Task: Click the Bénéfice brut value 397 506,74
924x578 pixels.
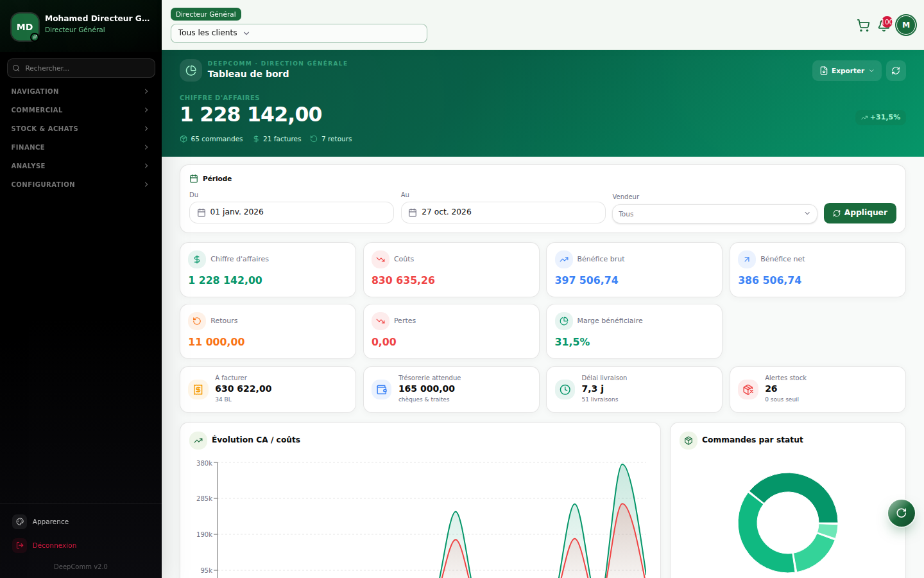Action: (586, 280)
